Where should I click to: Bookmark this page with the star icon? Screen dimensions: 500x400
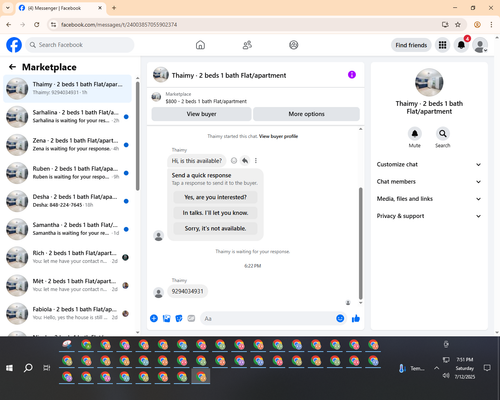458,25
